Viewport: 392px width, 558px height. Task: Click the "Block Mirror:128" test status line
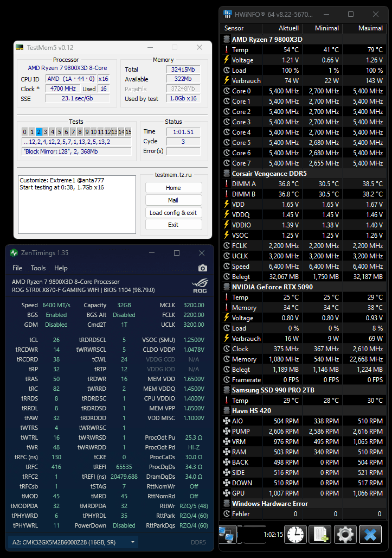tap(76, 151)
